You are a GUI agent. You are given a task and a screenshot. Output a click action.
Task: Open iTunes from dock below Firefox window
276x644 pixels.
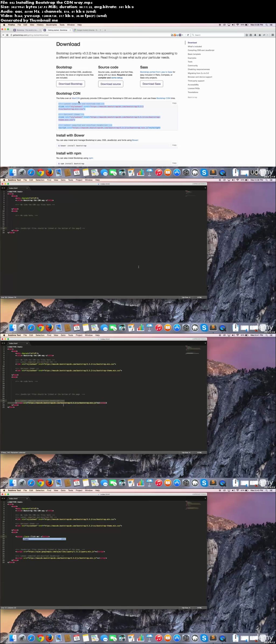coord(159,172)
